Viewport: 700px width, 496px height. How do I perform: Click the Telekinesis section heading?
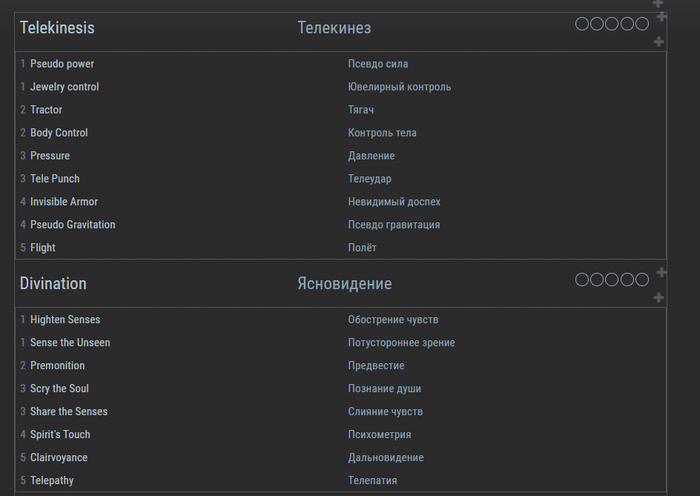pos(57,28)
